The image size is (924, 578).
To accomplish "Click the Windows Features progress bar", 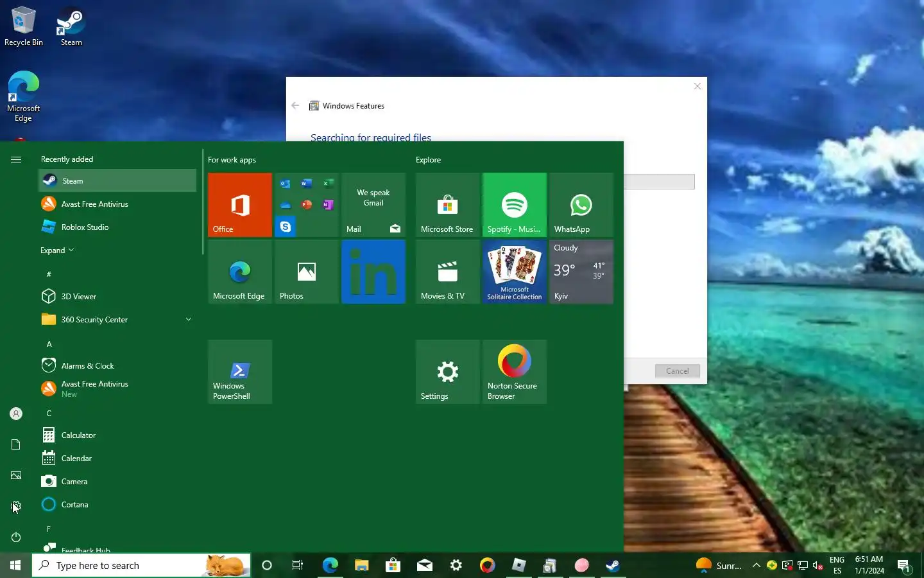I will pyautogui.click(x=659, y=182).
